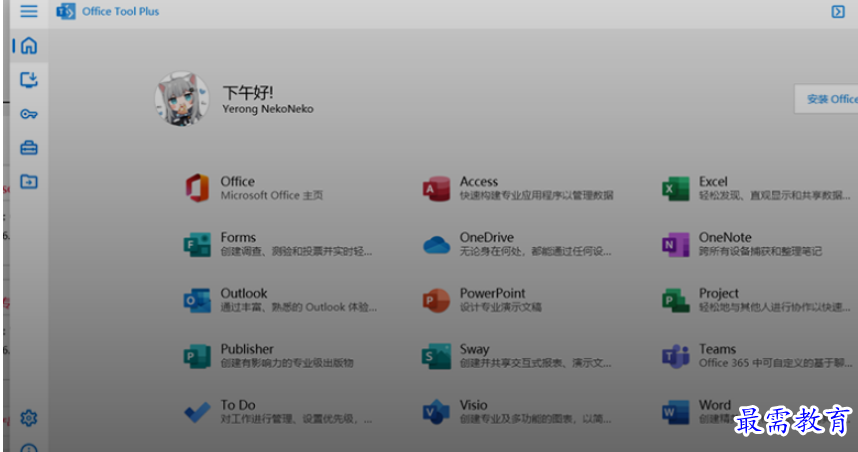This screenshot has width=858, height=452.
Task: Open Settings gear icon in sidebar
Action: (29, 418)
